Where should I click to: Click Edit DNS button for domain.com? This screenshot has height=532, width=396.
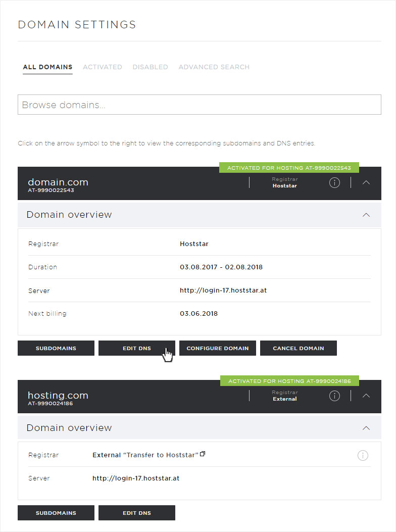(137, 348)
